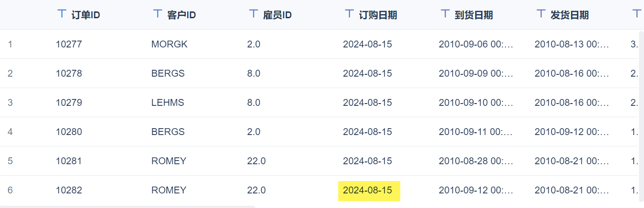The height and width of the screenshot is (208, 644).
Task: Click customer cell MORGK
Action: (x=169, y=44)
